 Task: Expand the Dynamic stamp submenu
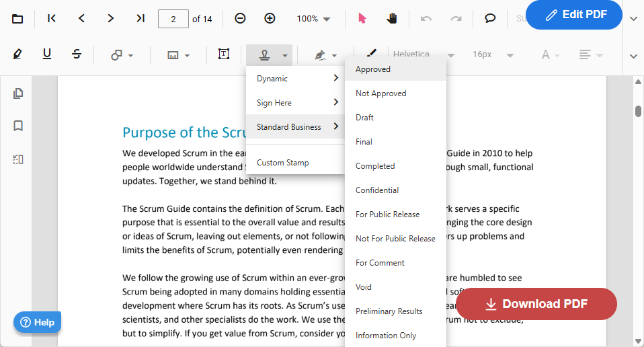point(296,79)
